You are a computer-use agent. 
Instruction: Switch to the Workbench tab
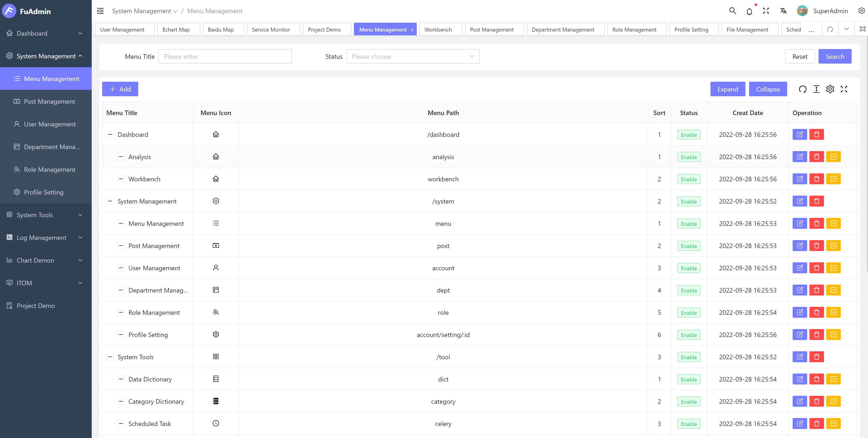pos(438,30)
